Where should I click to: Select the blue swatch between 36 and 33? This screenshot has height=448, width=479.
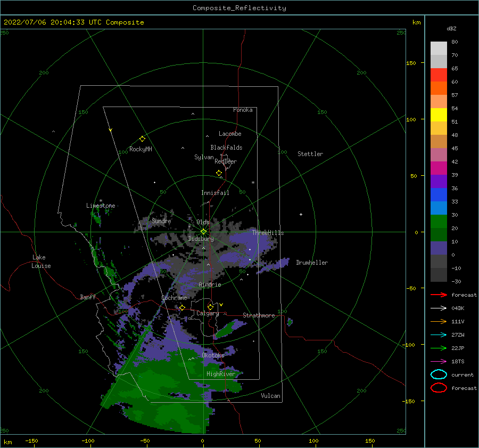[439, 195]
